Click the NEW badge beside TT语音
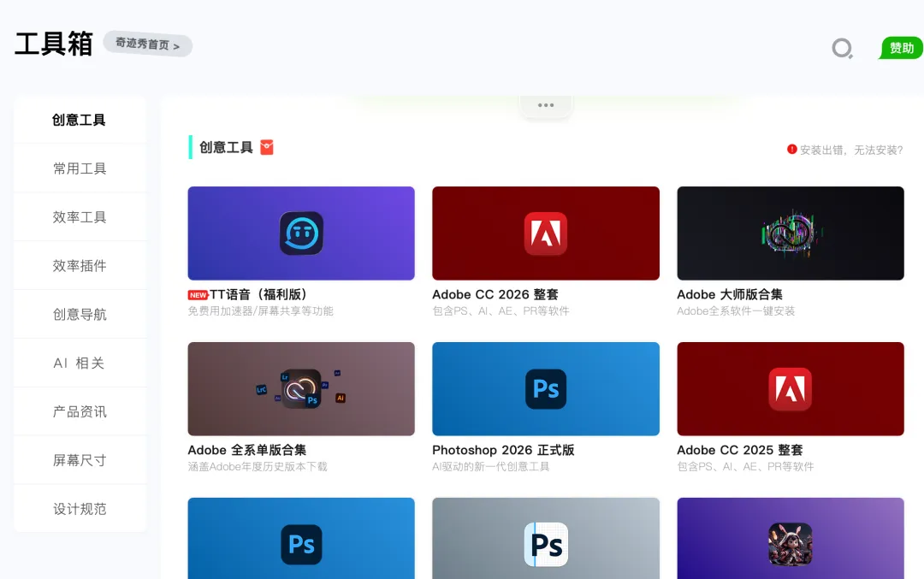This screenshot has width=924, height=579. pyautogui.click(x=198, y=295)
